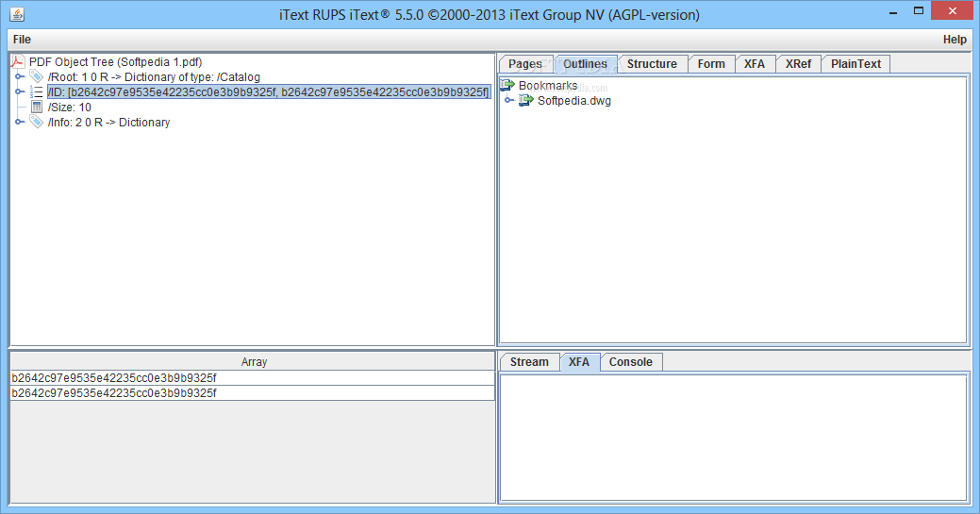Switch to the Pages tab
This screenshot has height=514, width=980.
click(525, 64)
